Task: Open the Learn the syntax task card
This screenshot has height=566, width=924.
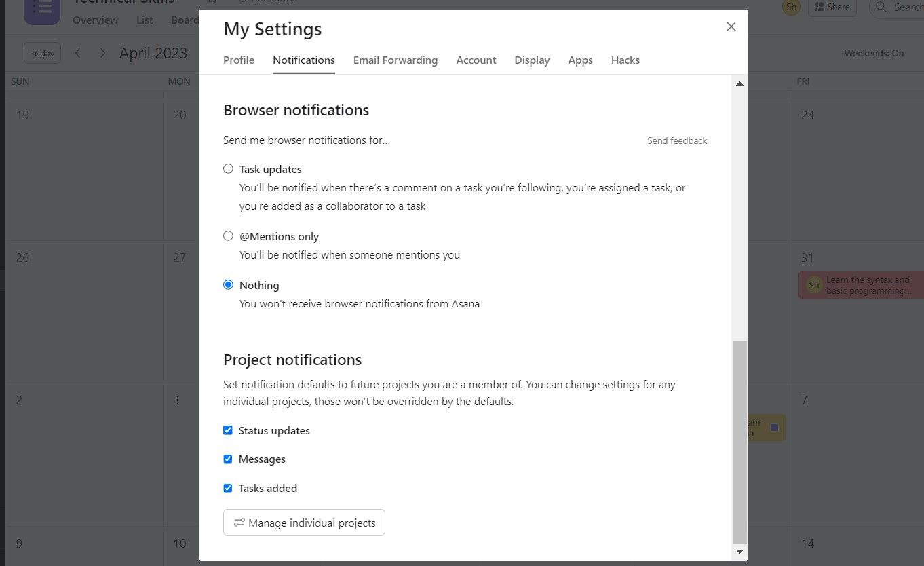Action: (x=862, y=285)
